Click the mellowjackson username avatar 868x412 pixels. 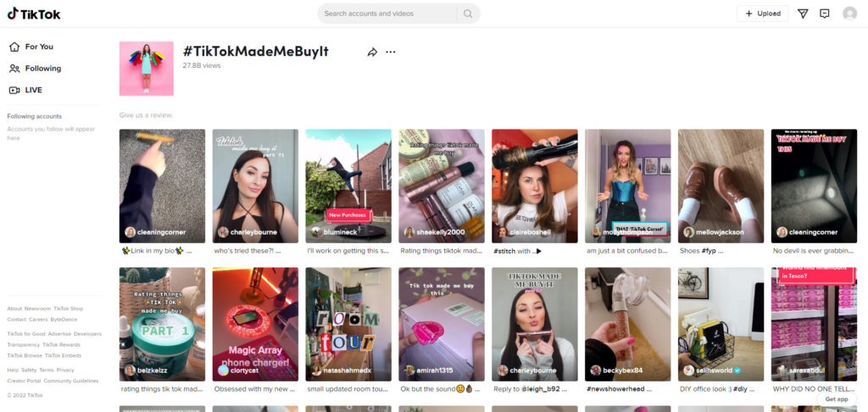688,232
